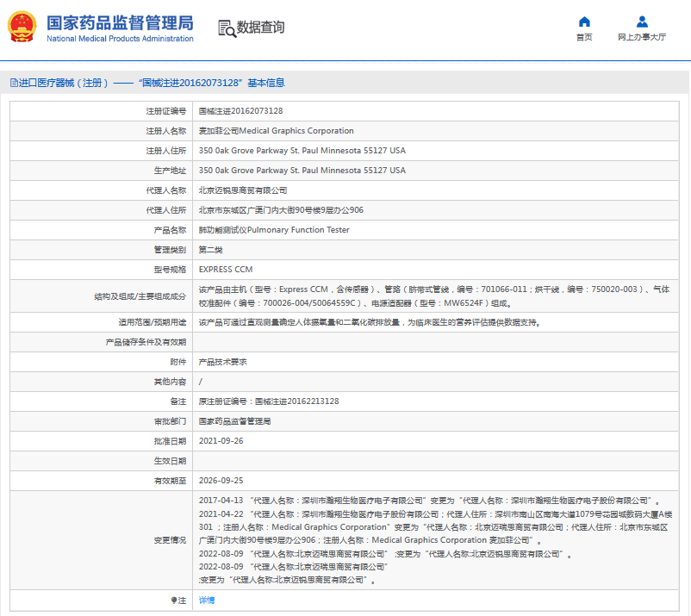
Task: Click the 其他内容 row label
Action: click(x=170, y=382)
